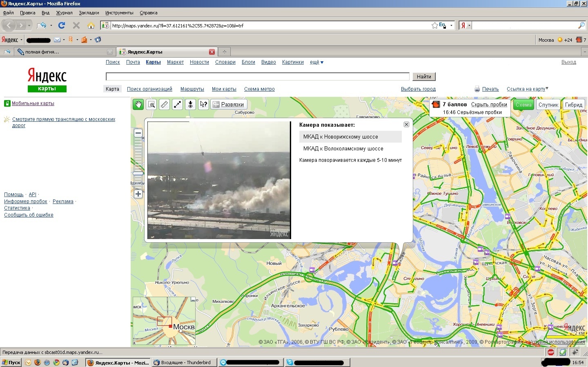The width and height of the screenshot is (588, 367).
Task: Select the route drawing tool
Action: pos(177,105)
